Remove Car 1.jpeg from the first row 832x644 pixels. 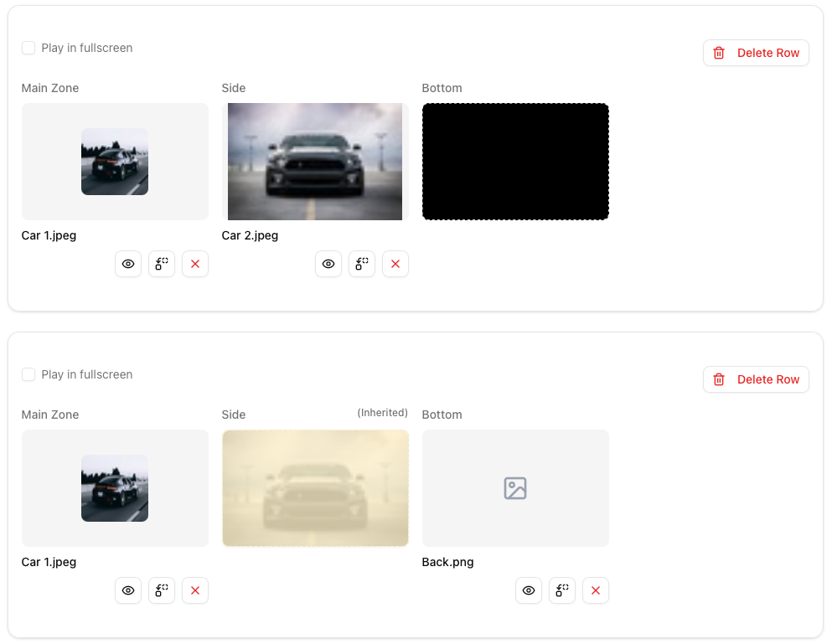195,264
